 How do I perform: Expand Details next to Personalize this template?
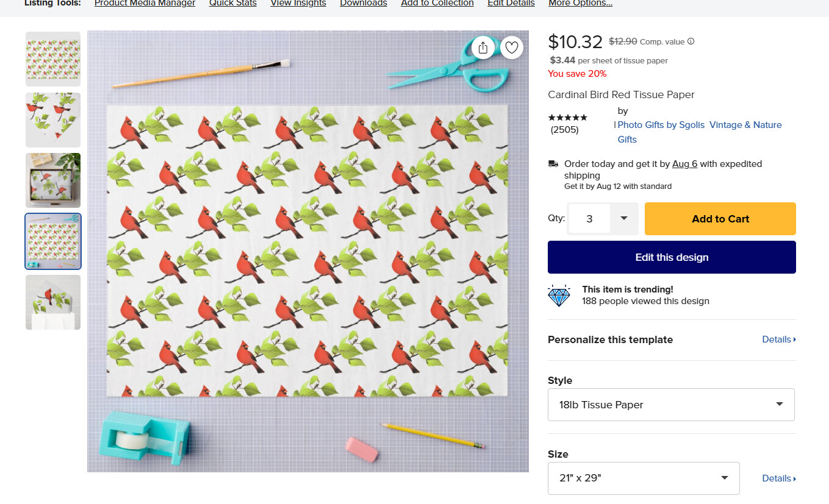click(x=779, y=339)
